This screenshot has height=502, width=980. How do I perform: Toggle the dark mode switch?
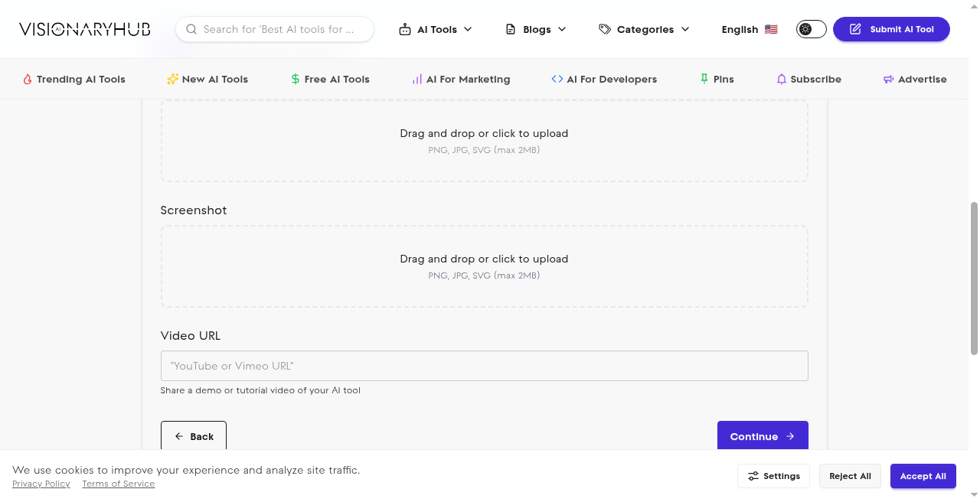click(812, 29)
